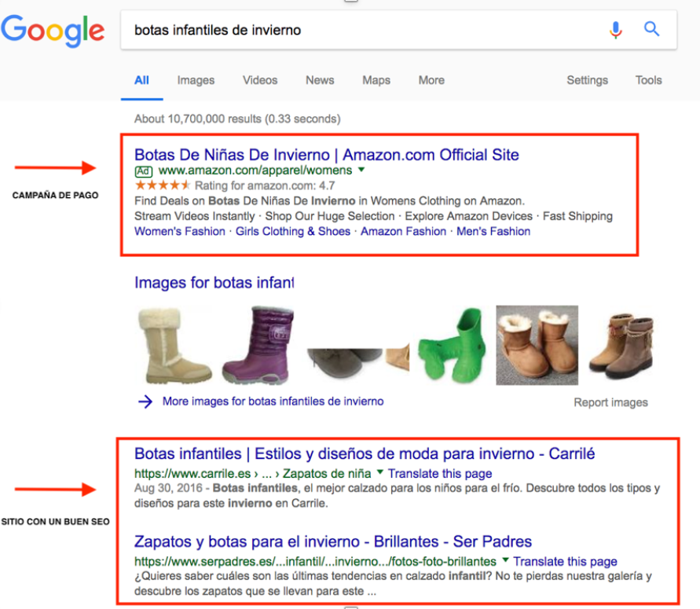Click Report images

coord(610,402)
